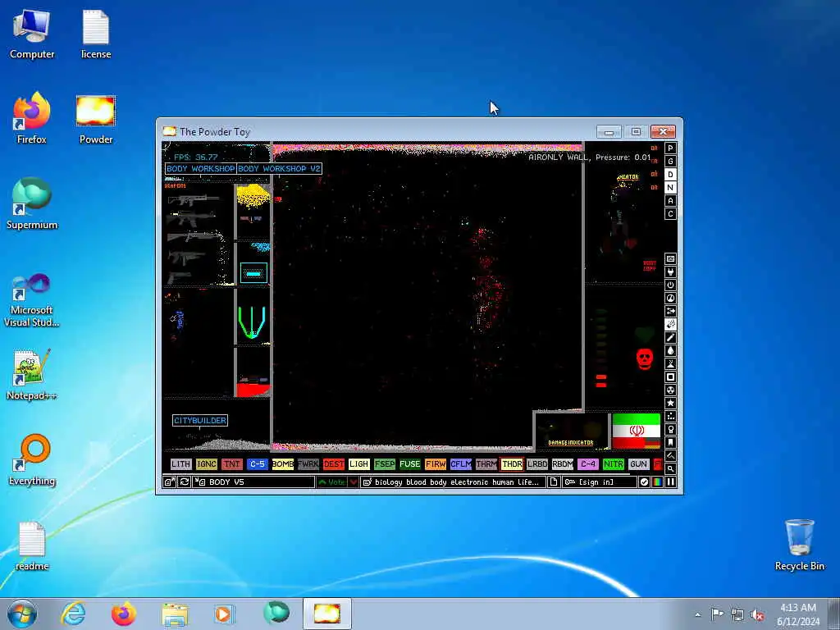Open the Favorites bookmark icon

[x=670, y=442]
